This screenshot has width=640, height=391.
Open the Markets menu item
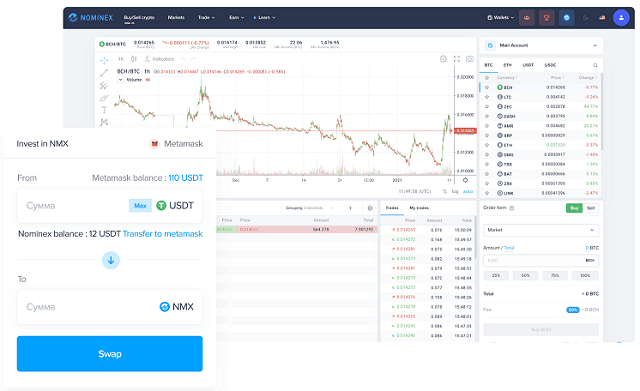pyautogui.click(x=176, y=18)
